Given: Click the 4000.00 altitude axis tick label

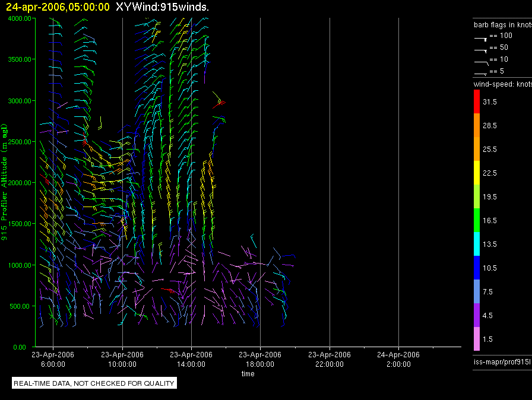Looking at the screenshot, I should (x=20, y=18).
